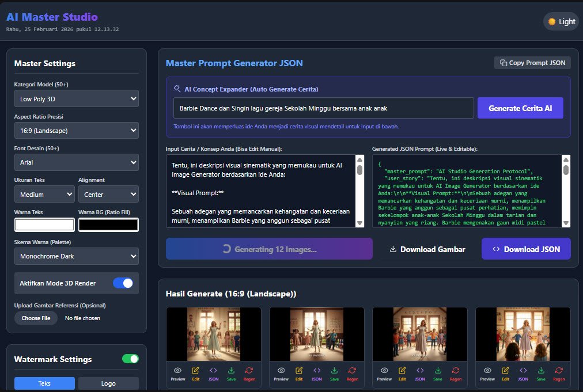583x392 pixels.
Task: Regenerate the third generated image
Action: click(x=456, y=374)
